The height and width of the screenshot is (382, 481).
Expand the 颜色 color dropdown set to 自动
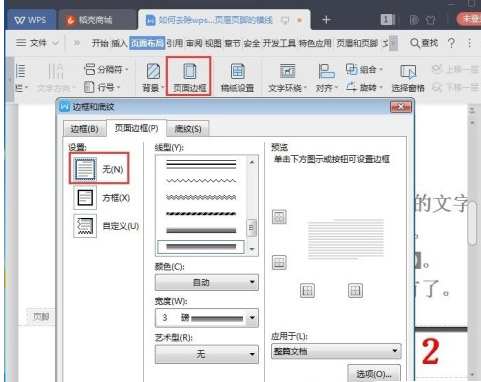(207, 282)
